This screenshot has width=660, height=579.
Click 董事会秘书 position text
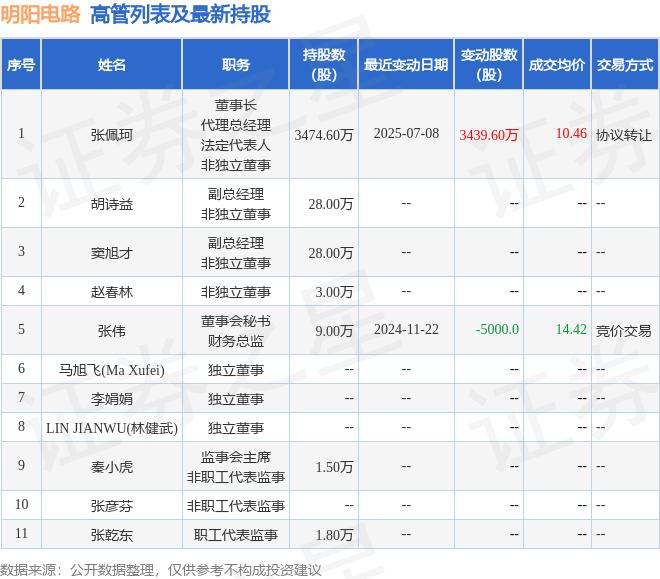tap(236, 321)
